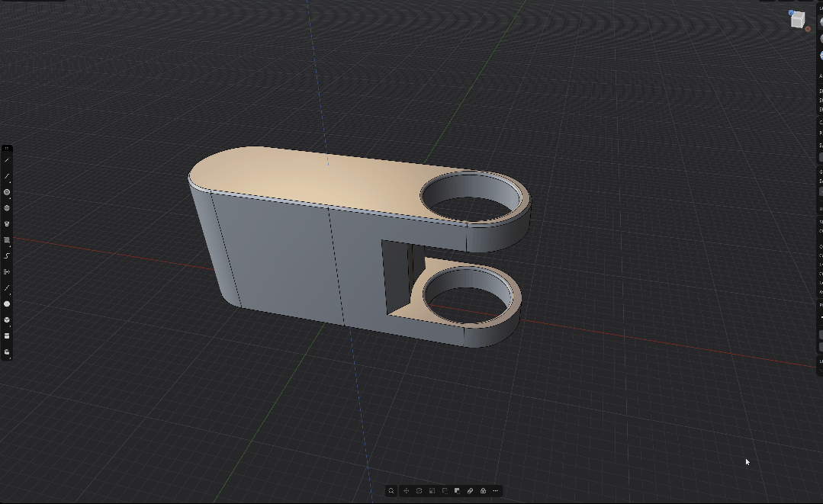Click the dashed-frame icon in bottom bar
Screen dimensions: 823x504
pyautogui.click(x=445, y=491)
